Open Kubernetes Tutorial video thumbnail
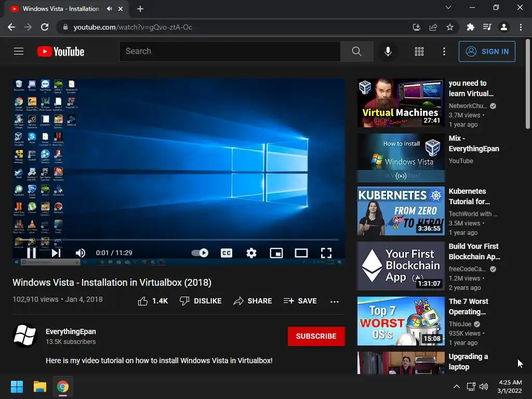The width and height of the screenshot is (532, 399). coord(401,211)
